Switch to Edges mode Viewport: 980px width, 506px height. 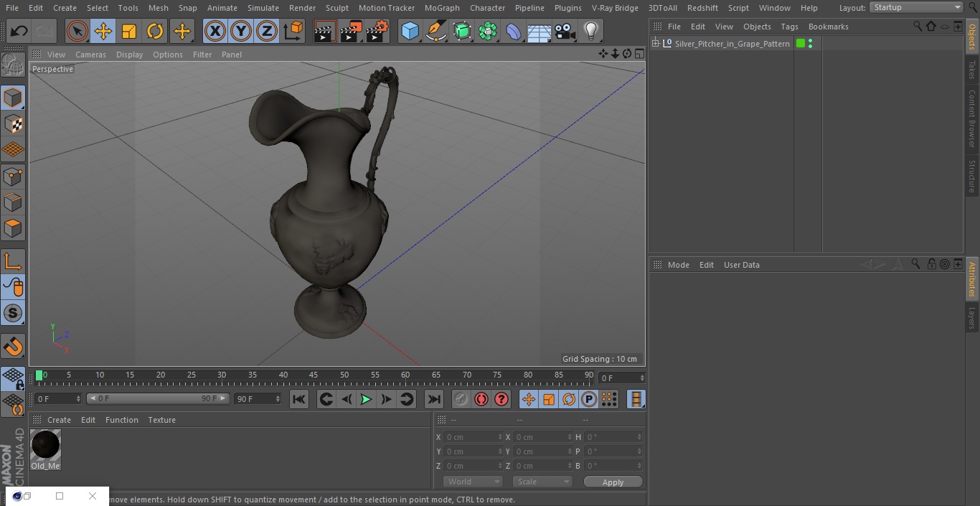13,202
